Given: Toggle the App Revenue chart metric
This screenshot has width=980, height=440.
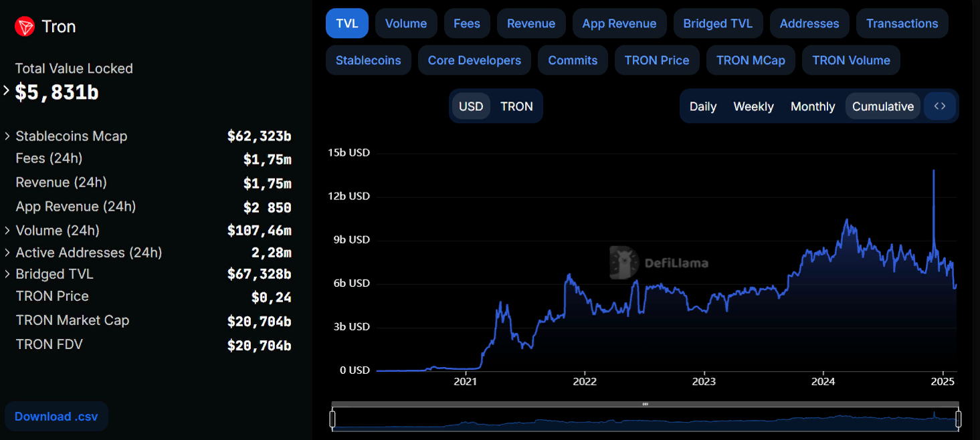Looking at the screenshot, I should coord(619,23).
